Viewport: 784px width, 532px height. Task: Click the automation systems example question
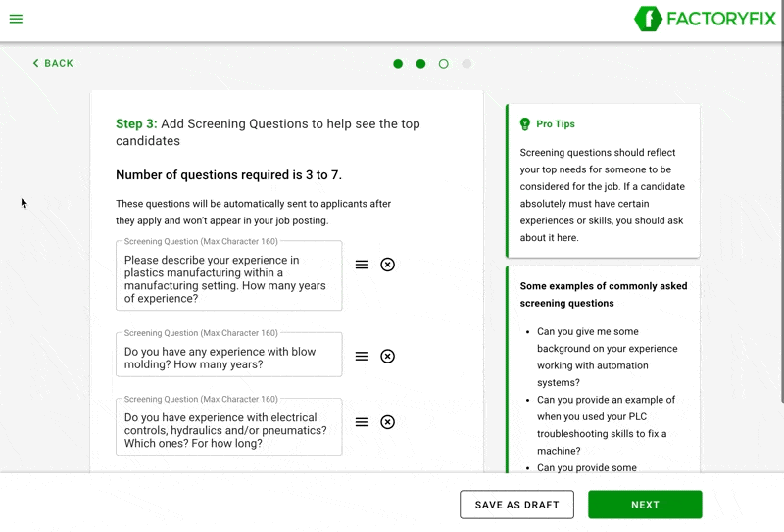607,357
